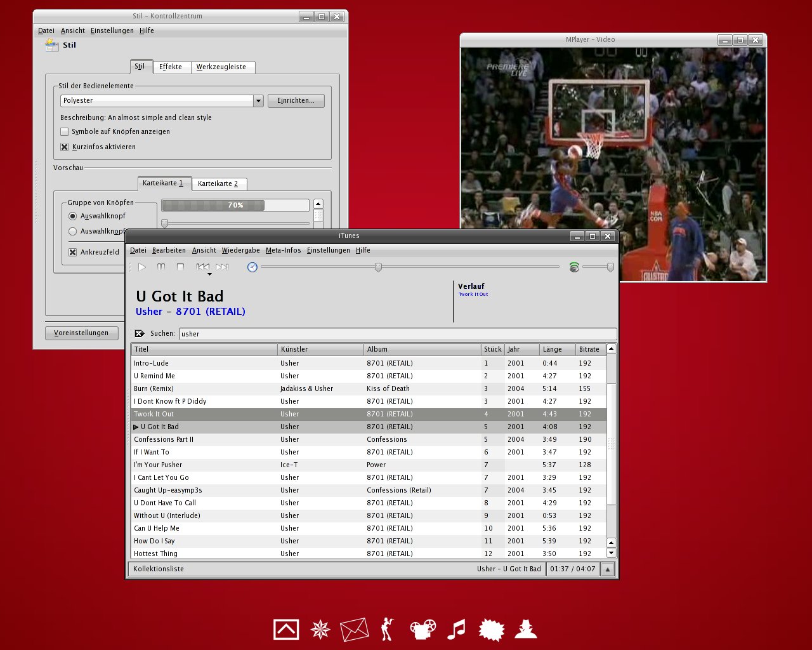Select the 'Confessions Part II' track row
The height and width of the screenshot is (650, 812).
click(369, 439)
